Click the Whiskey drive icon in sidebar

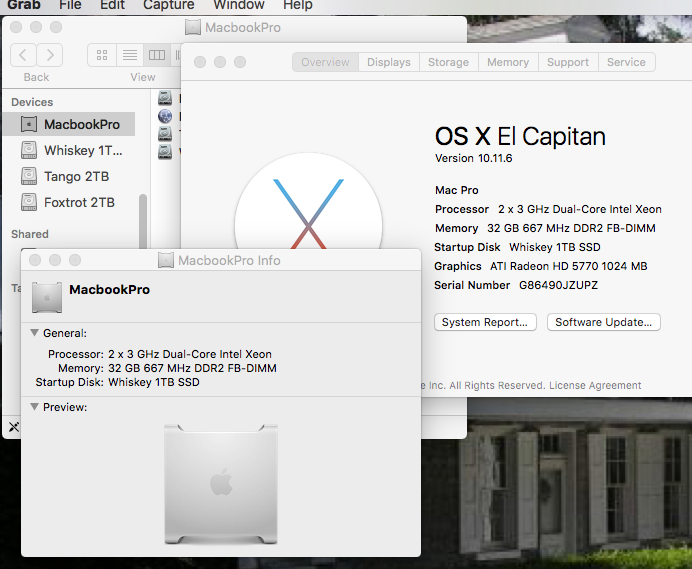point(29,150)
